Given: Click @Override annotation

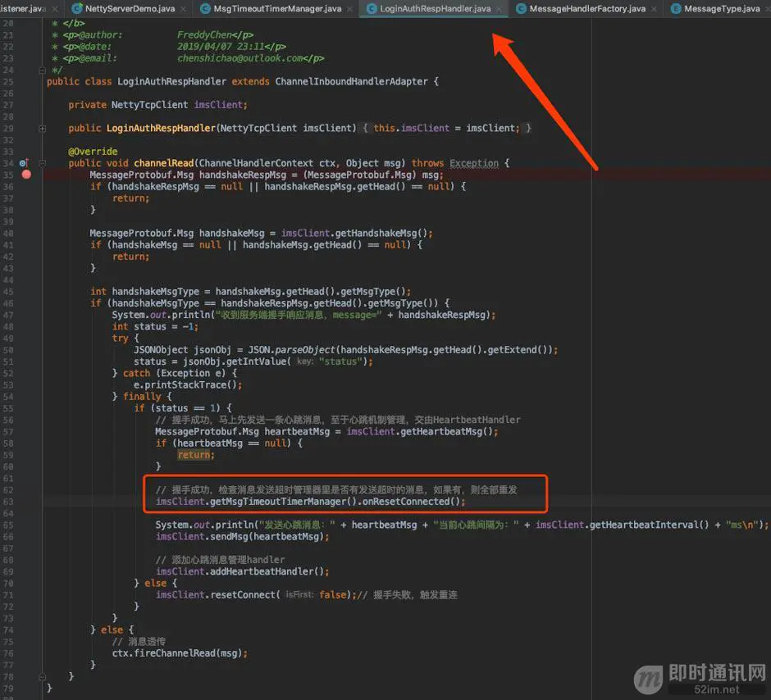Looking at the screenshot, I should (93, 152).
